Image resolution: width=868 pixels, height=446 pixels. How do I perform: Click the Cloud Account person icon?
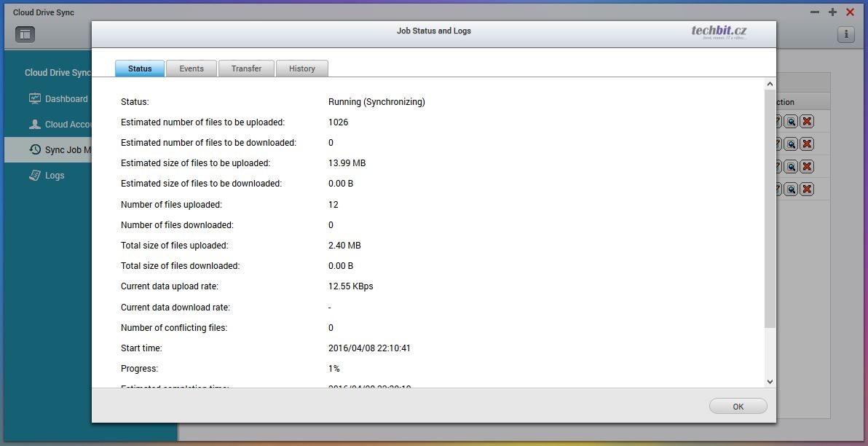tap(35, 125)
